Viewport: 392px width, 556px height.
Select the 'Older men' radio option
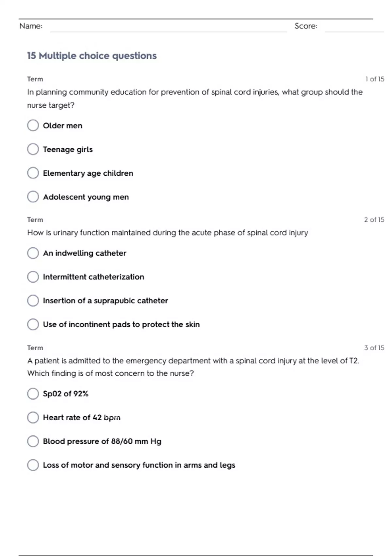click(33, 125)
